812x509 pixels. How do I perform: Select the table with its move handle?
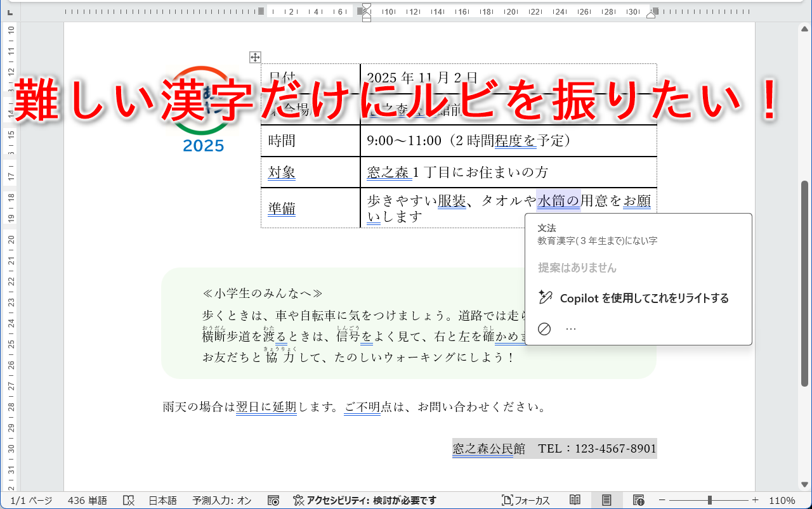point(254,58)
